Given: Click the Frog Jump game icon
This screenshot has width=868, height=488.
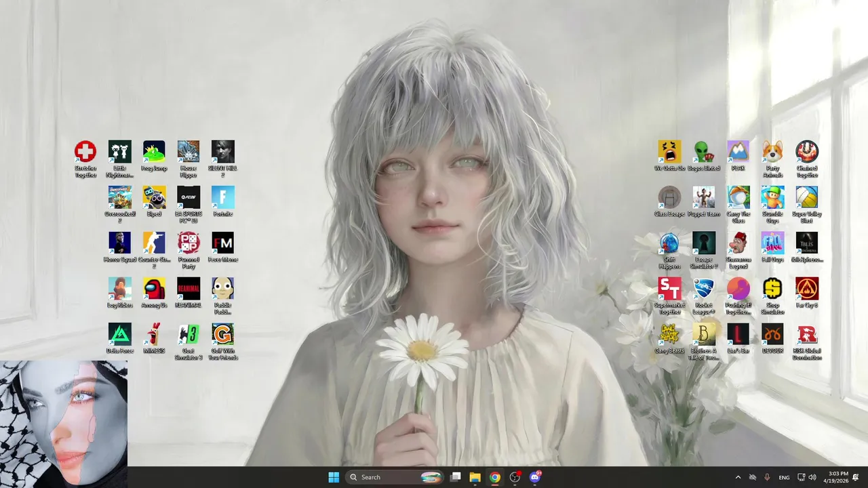Looking at the screenshot, I should coord(154,152).
